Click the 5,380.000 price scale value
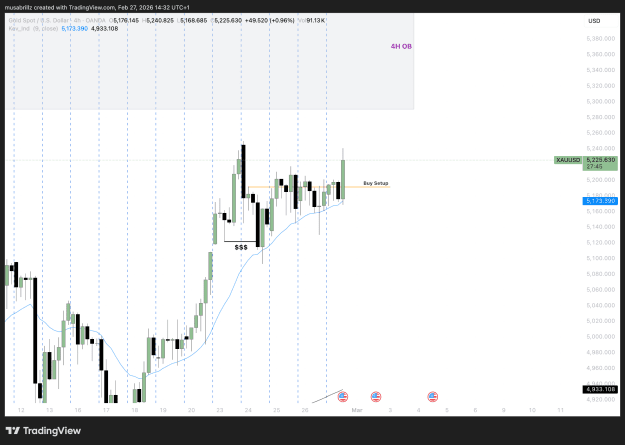 (x=600, y=39)
